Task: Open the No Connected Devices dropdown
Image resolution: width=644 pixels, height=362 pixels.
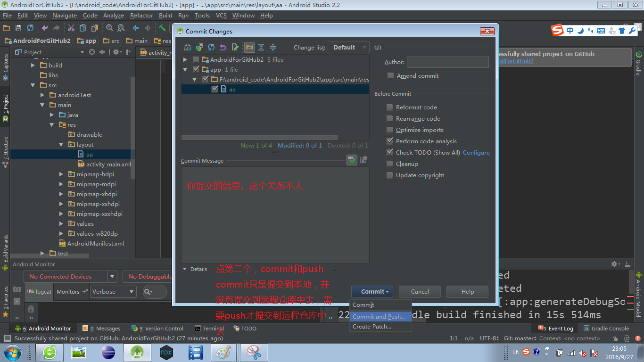Action: [x=71, y=277]
